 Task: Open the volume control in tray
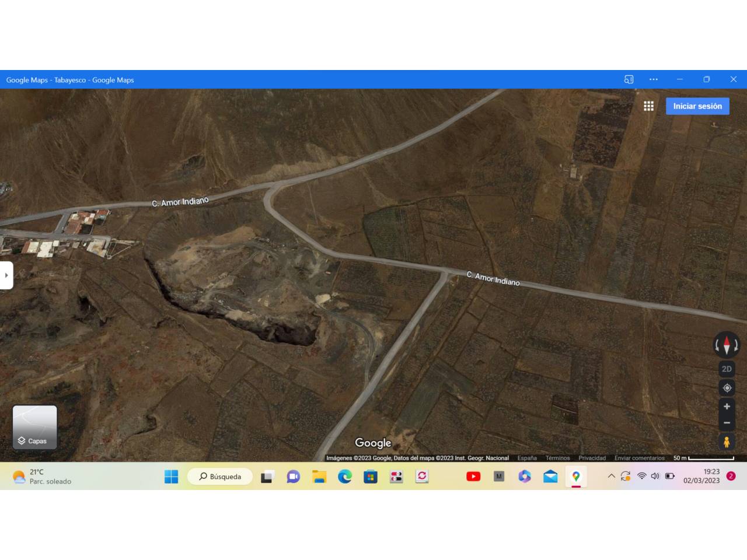pyautogui.click(x=655, y=476)
